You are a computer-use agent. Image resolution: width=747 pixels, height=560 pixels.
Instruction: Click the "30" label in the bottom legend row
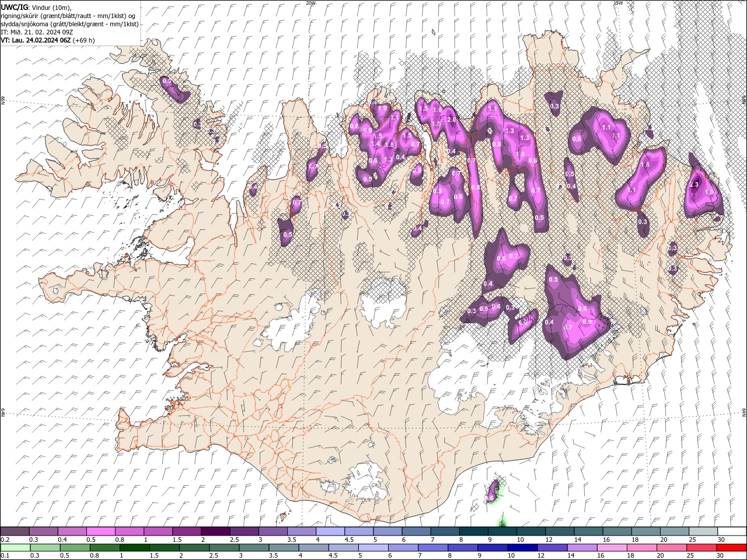(x=720, y=555)
